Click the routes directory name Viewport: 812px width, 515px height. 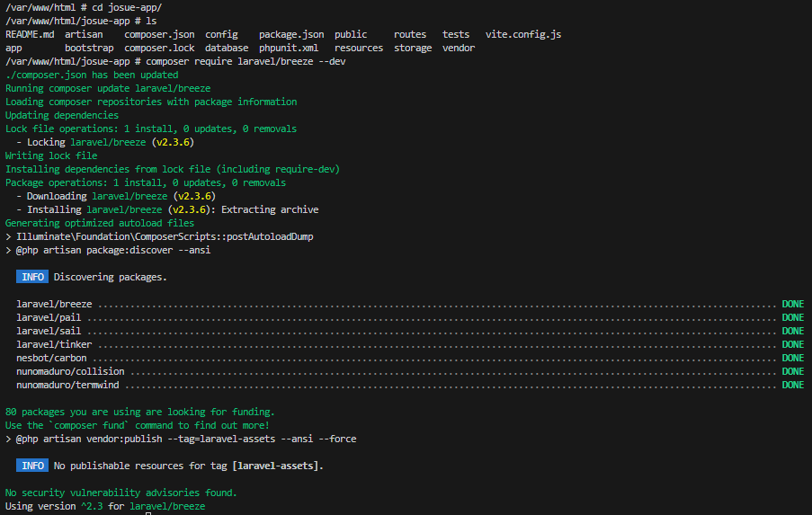[410, 35]
